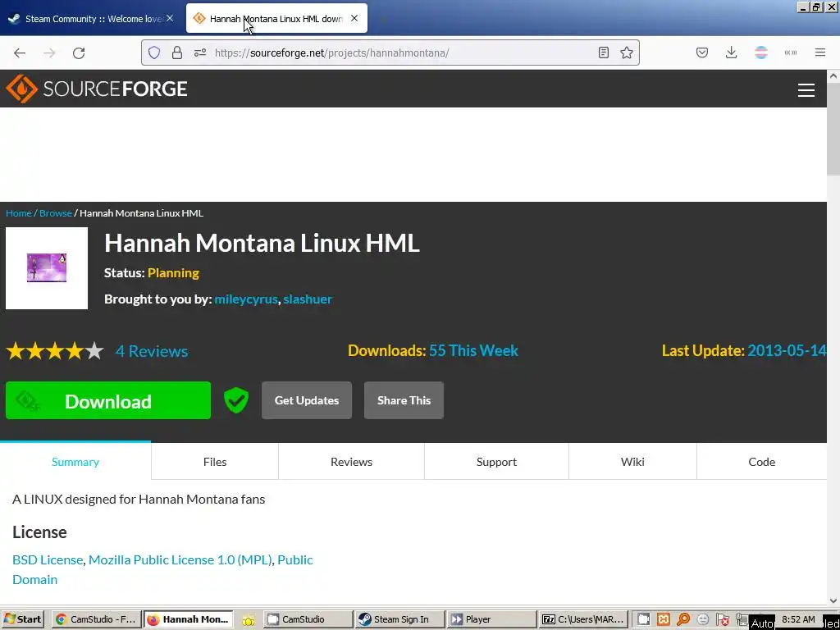
Task: Switch to CamStudio Chrome taskbar item
Action: [97, 619]
